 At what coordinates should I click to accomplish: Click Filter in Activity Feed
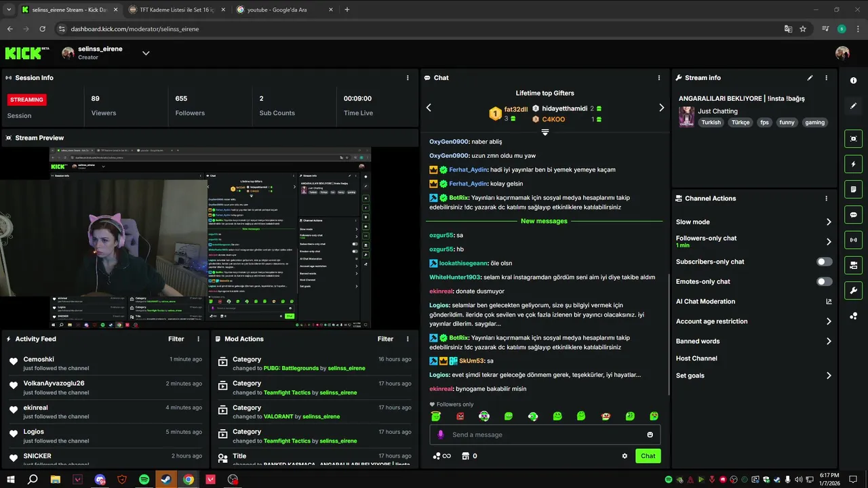click(176, 339)
